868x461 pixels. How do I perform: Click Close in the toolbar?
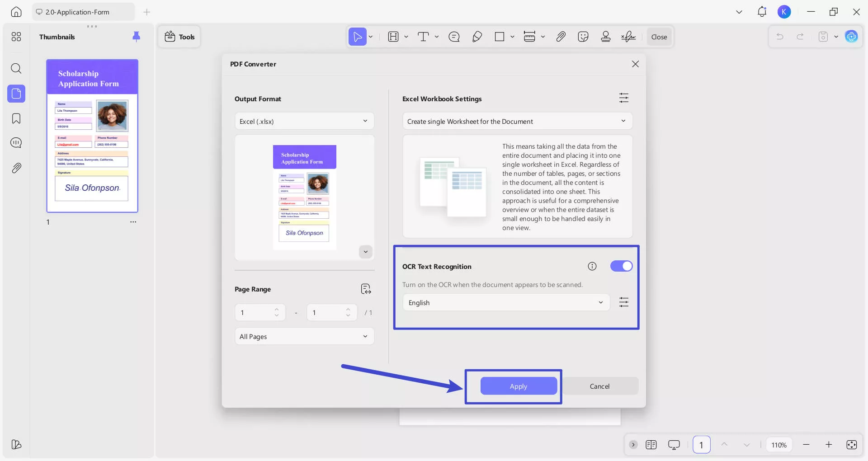pos(659,37)
